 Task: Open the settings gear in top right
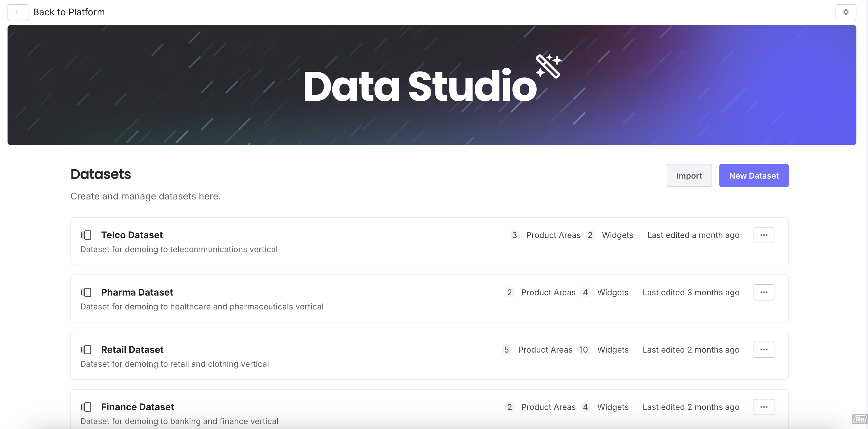pyautogui.click(x=845, y=12)
